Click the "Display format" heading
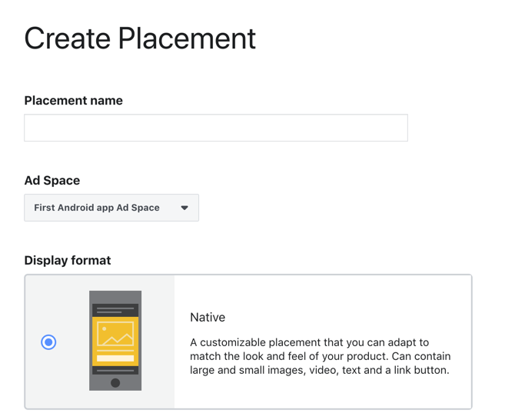This screenshot has height=420, width=515. click(68, 261)
